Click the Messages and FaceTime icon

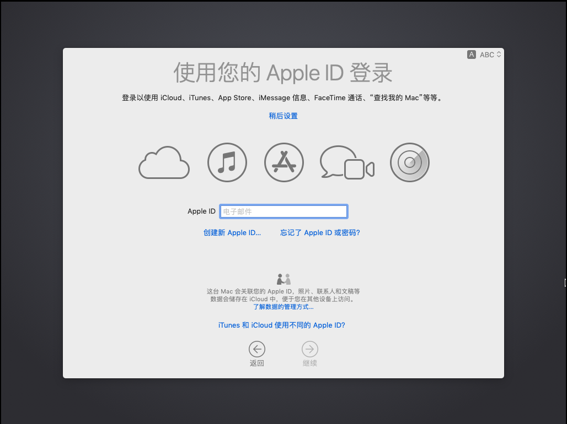click(347, 162)
